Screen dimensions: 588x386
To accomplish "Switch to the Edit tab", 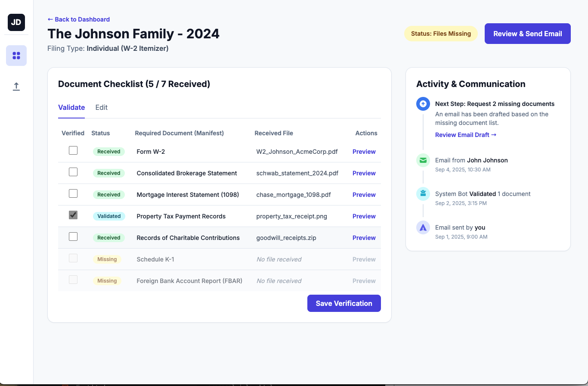I will coord(101,107).
